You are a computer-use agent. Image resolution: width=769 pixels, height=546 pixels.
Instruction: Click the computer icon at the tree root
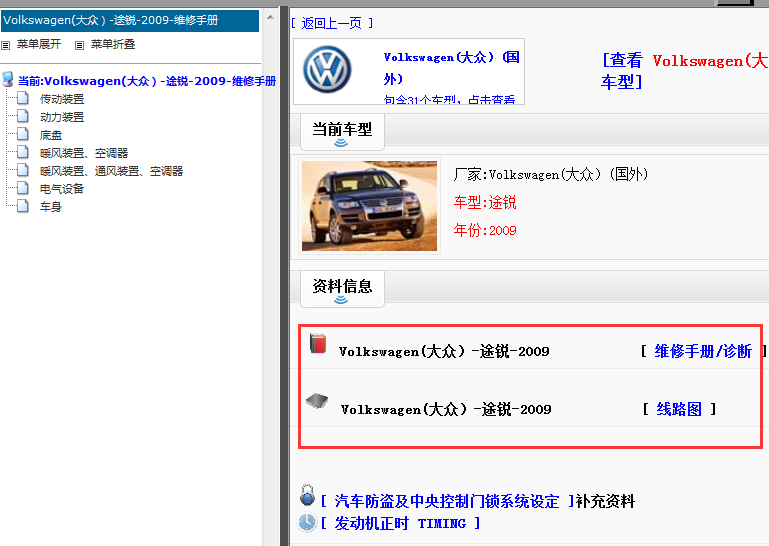(x=8, y=79)
